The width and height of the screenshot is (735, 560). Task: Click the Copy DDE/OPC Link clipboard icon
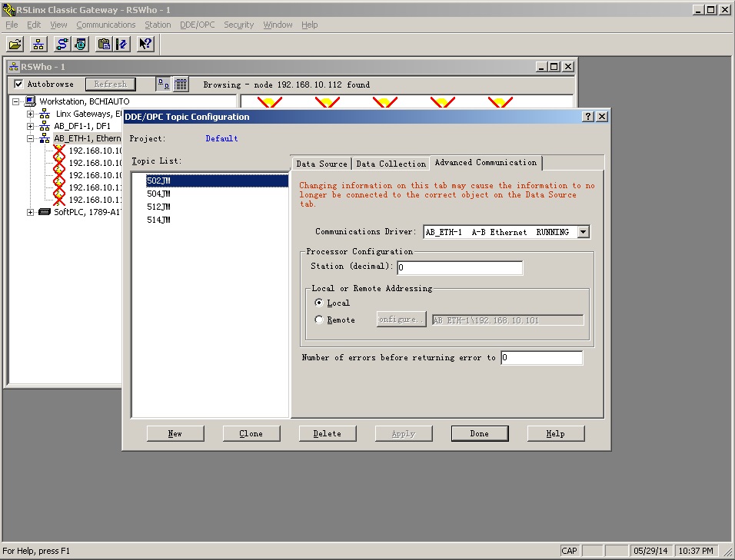(x=104, y=45)
